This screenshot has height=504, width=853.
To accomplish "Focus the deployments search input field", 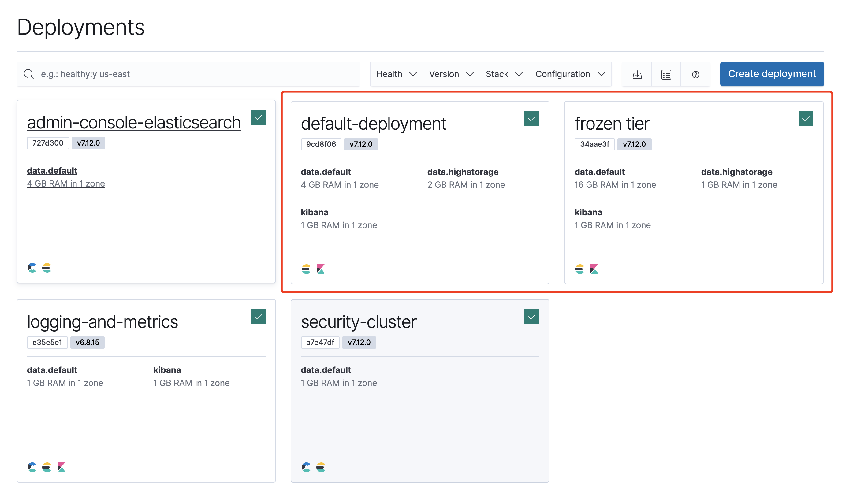I will pos(188,74).
